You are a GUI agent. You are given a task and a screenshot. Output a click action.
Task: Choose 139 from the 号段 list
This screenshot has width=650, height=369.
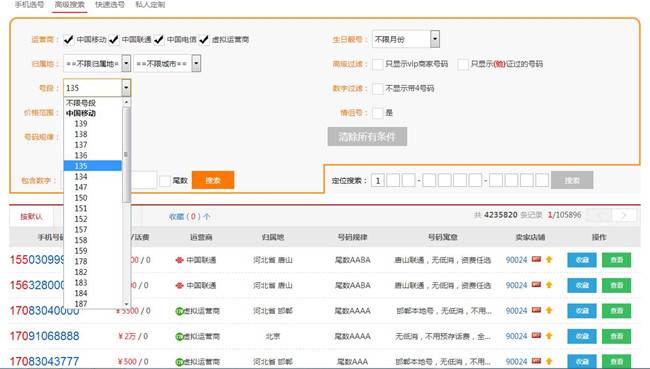click(x=93, y=124)
